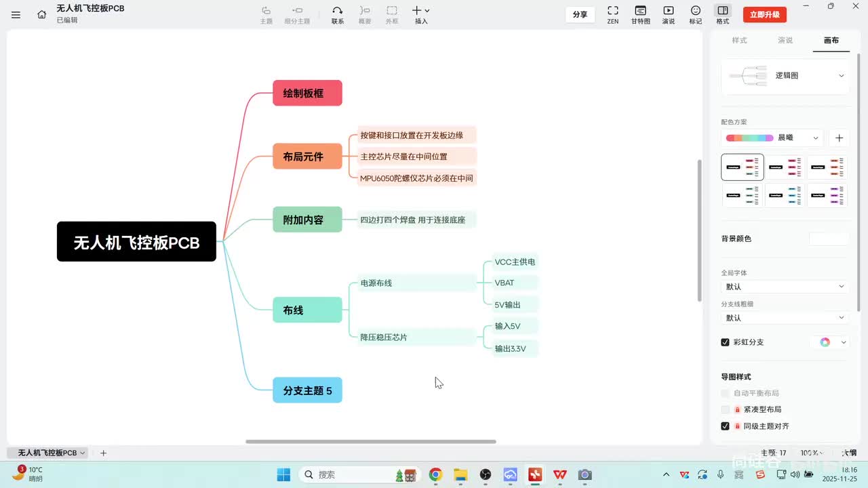Select the purple-accent color theme thumbnail
The height and width of the screenshot is (488, 868).
coord(827,195)
